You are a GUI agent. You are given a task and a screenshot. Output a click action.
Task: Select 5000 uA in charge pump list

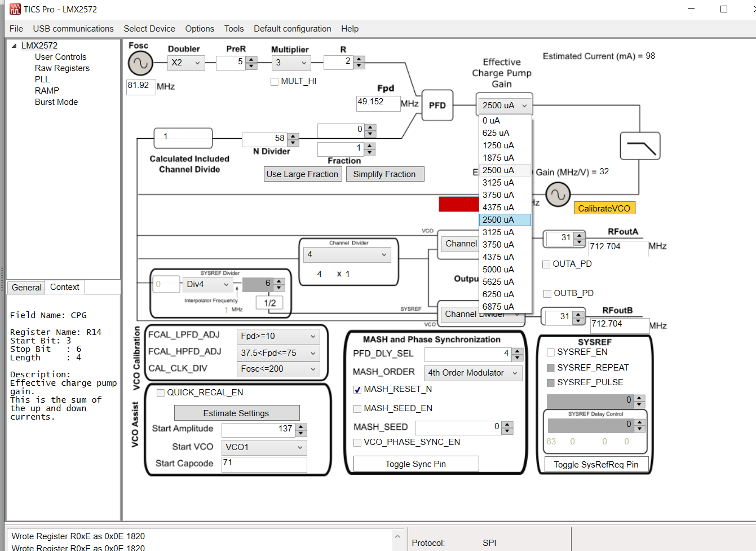click(x=505, y=270)
